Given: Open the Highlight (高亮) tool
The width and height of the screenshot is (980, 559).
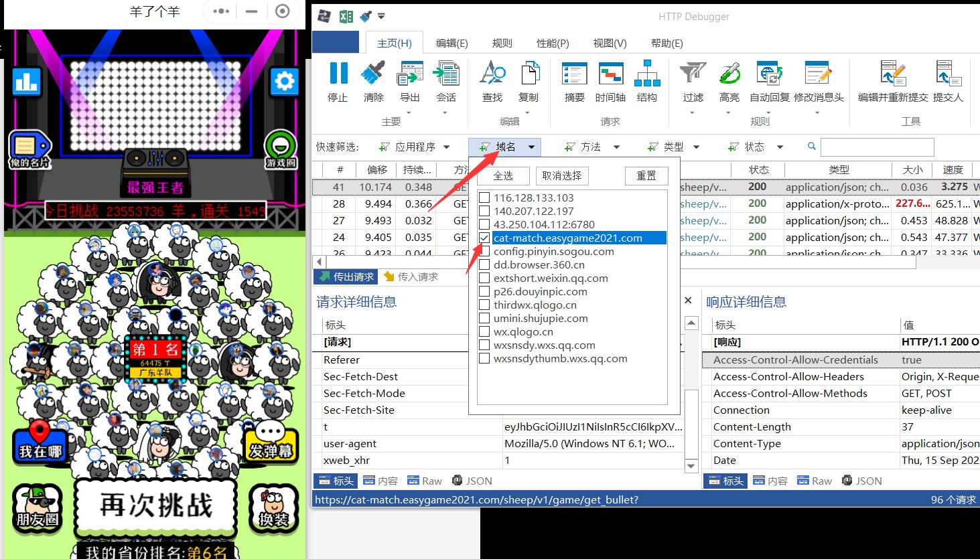Looking at the screenshot, I should [729, 74].
